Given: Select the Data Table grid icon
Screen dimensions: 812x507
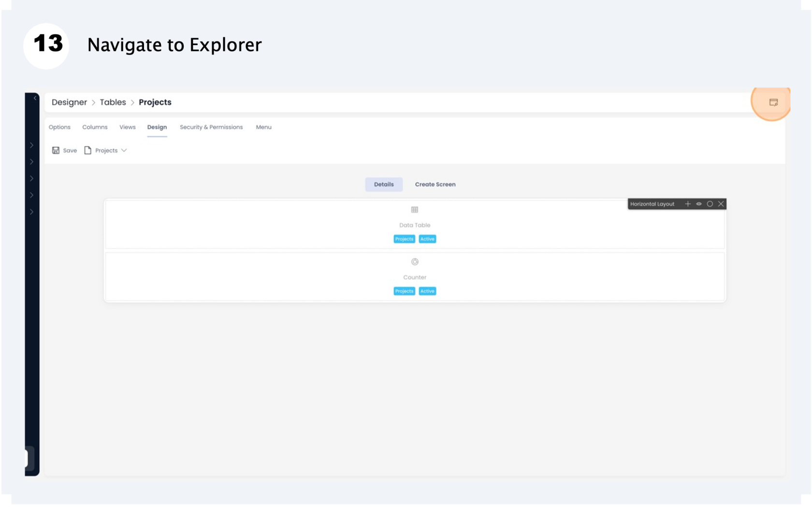Looking at the screenshot, I should (x=415, y=209).
